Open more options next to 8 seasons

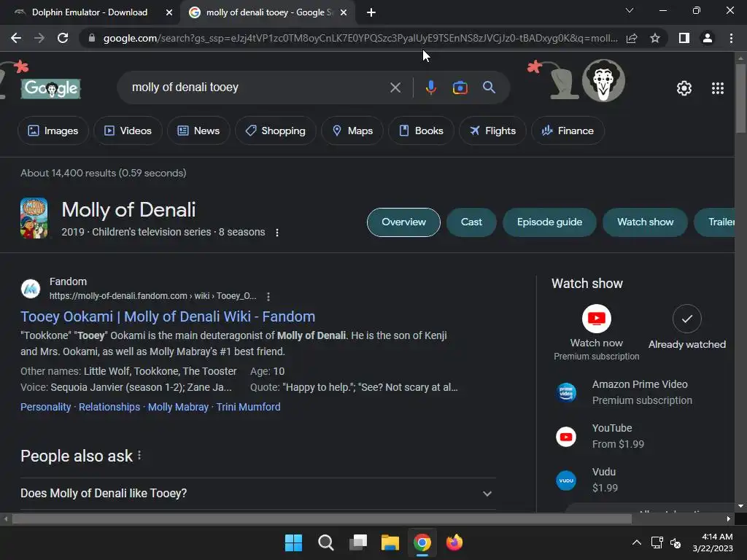coord(276,233)
